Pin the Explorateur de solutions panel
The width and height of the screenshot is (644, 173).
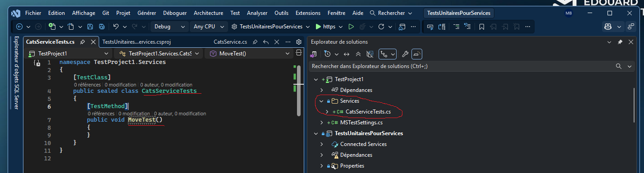click(620, 42)
